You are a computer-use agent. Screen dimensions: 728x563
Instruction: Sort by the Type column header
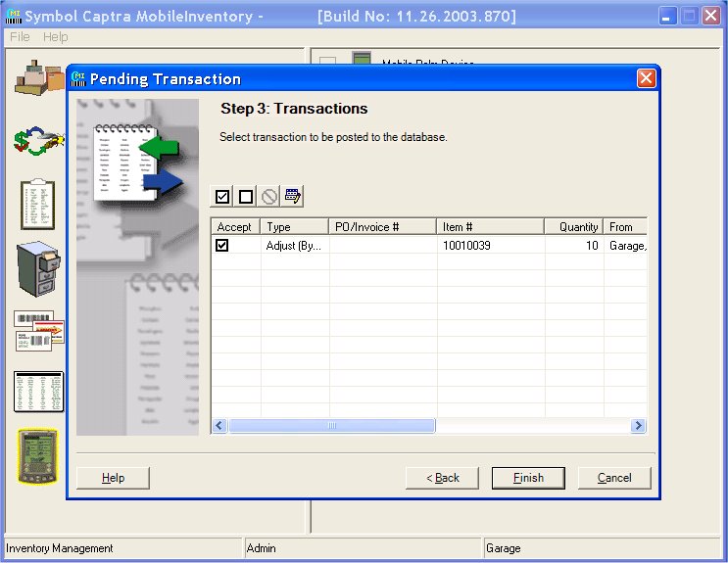click(294, 226)
